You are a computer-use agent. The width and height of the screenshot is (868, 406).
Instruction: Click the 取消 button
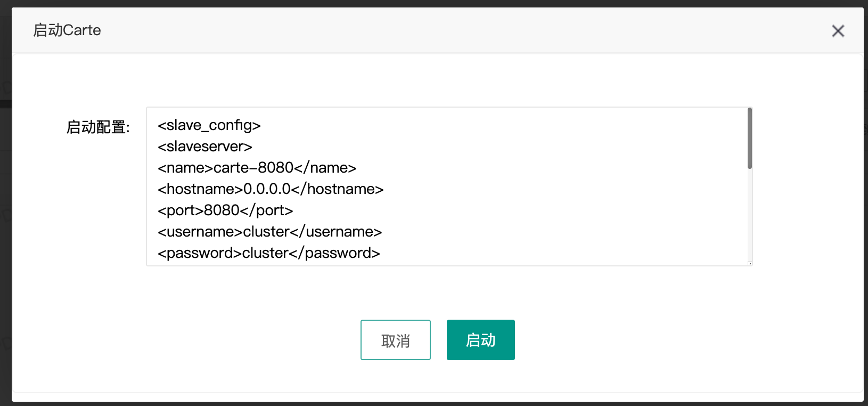click(395, 340)
